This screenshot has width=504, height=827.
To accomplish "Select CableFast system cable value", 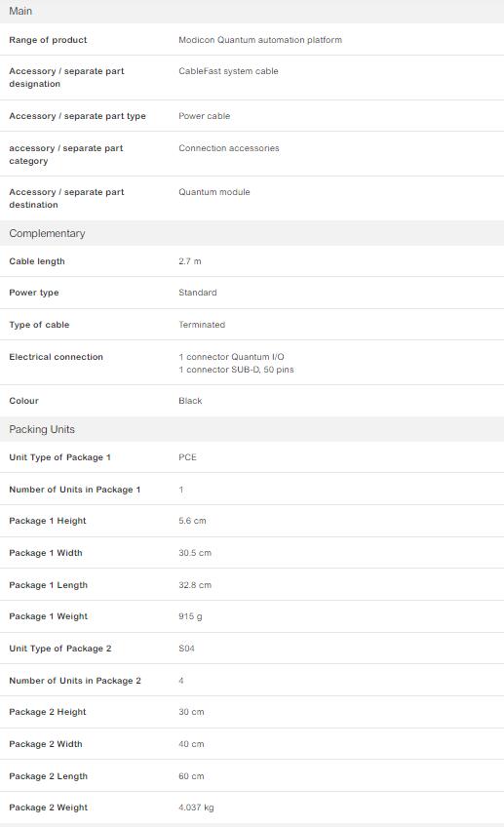I will 228,71.
